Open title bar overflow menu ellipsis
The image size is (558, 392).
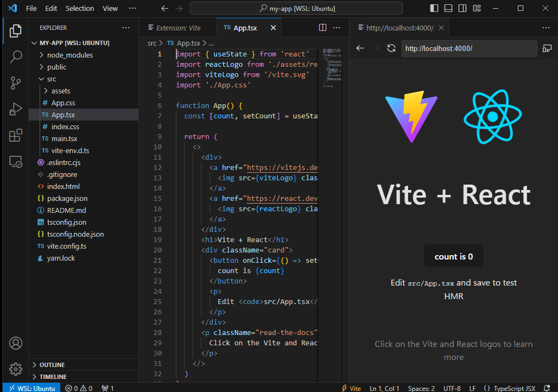[x=132, y=8]
